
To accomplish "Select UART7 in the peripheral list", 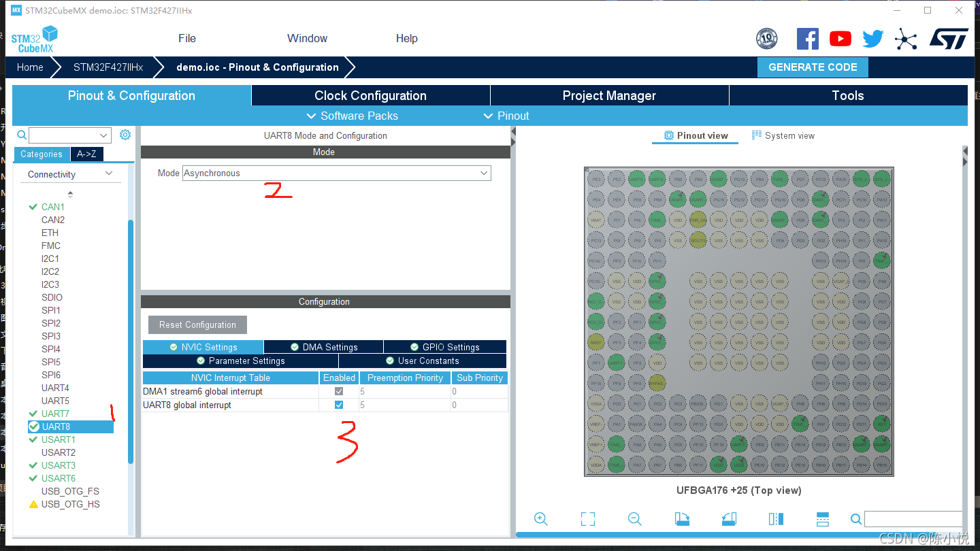I will coord(55,414).
